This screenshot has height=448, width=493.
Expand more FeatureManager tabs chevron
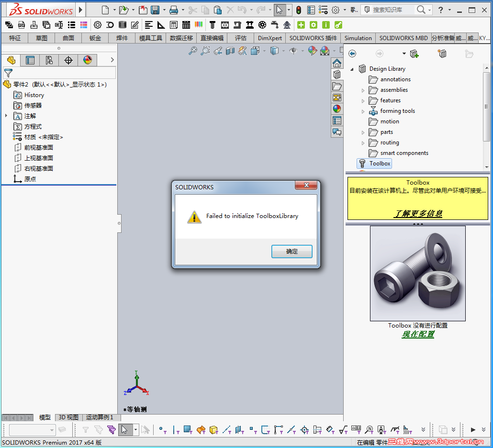(x=112, y=60)
